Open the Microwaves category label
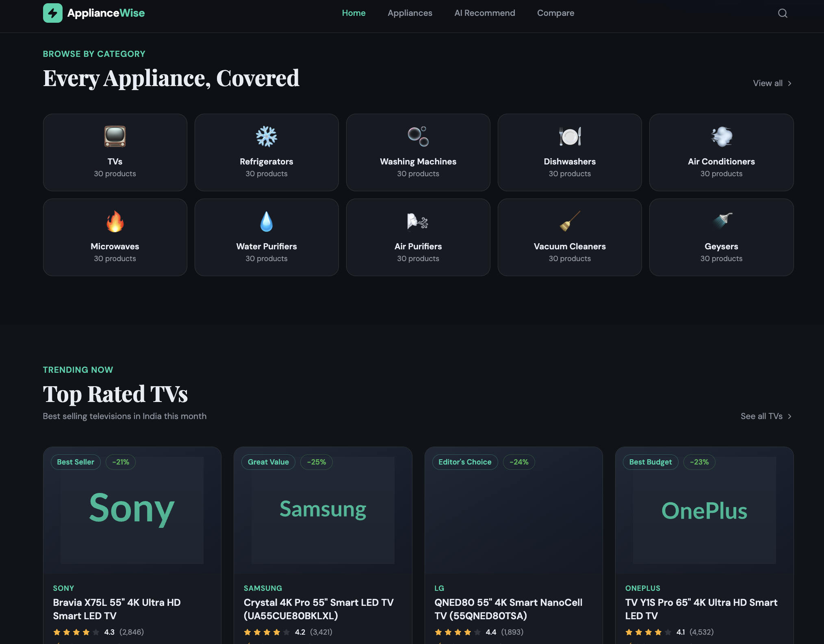The height and width of the screenshot is (644, 824). [115, 246]
